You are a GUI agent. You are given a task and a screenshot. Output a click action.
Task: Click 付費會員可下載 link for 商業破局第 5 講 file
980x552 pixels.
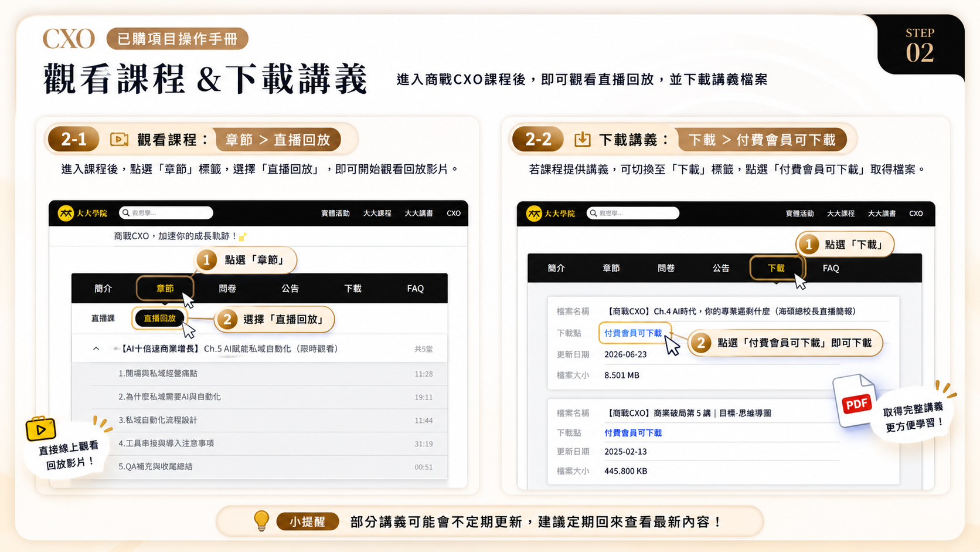(633, 433)
